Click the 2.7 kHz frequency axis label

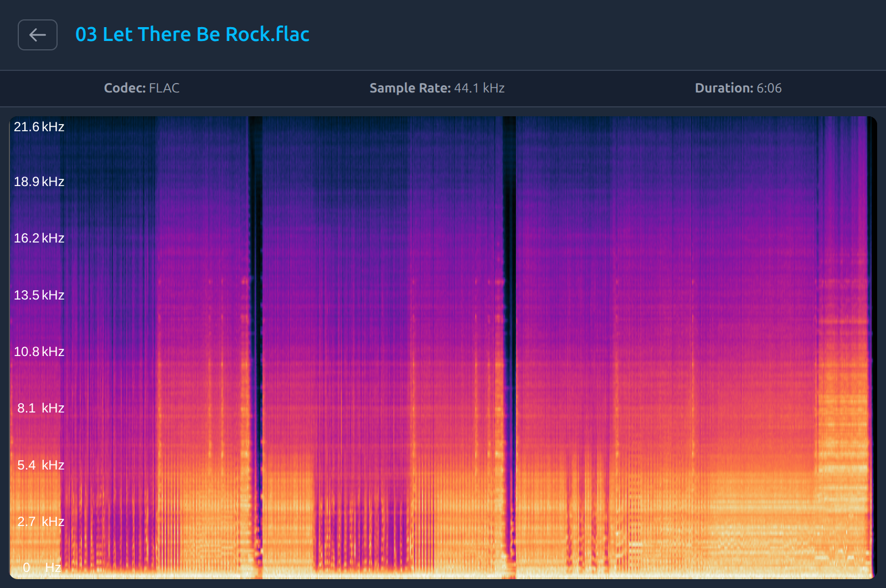click(41, 522)
